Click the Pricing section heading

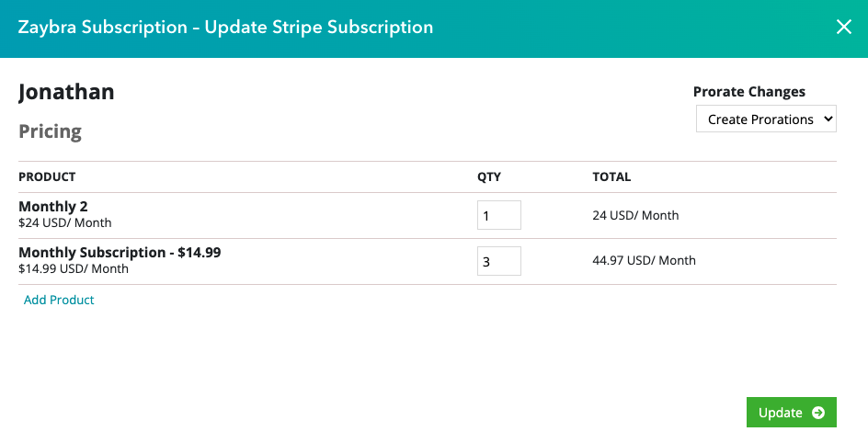pyautogui.click(x=50, y=131)
